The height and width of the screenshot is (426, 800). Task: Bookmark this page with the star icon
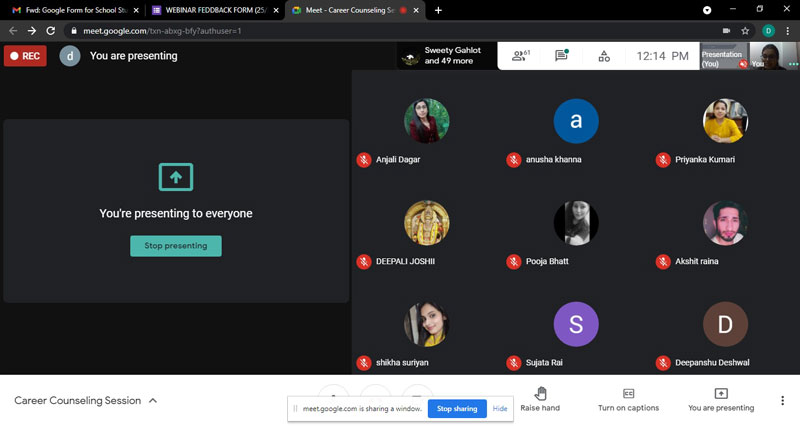tap(745, 31)
